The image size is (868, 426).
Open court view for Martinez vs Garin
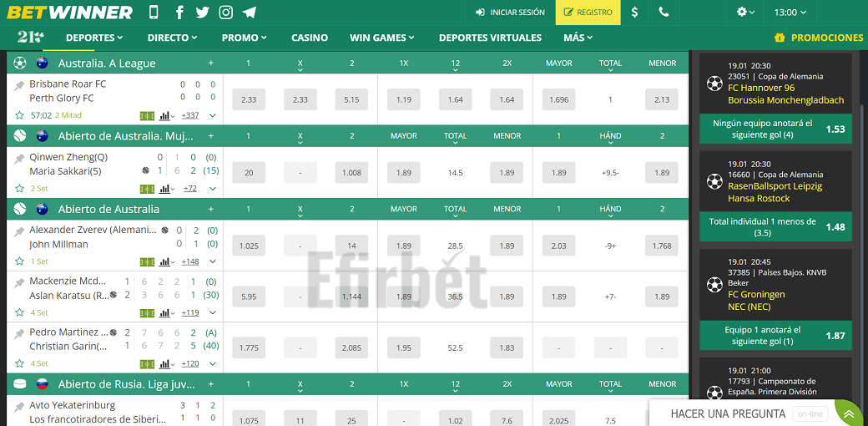click(147, 364)
